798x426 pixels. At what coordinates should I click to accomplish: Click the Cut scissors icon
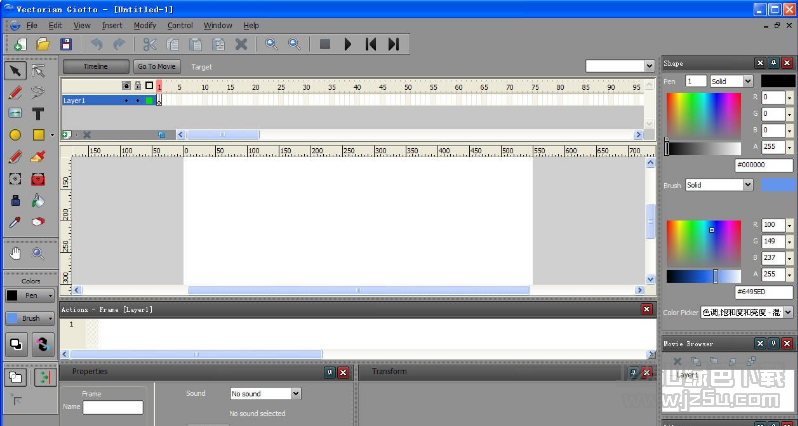[150, 44]
